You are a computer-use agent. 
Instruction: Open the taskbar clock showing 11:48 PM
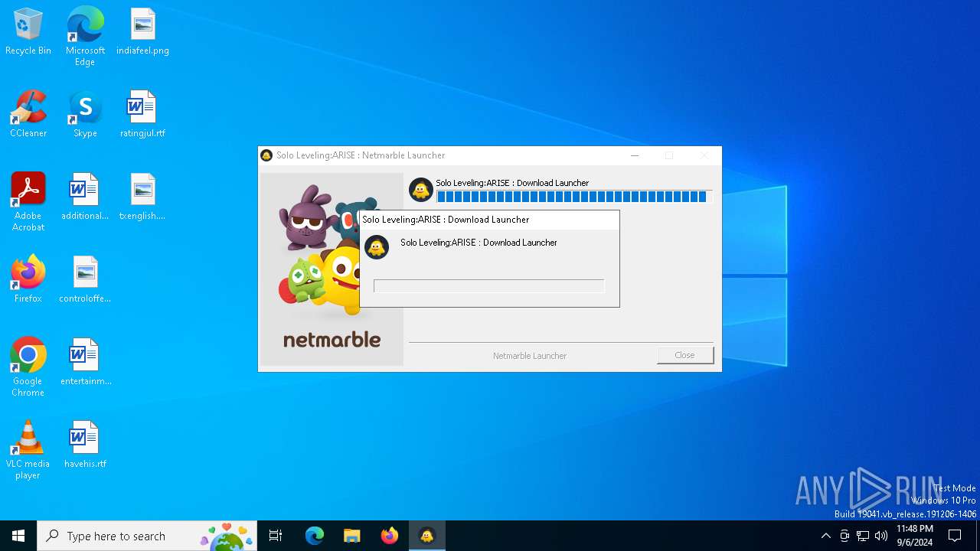point(915,536)
